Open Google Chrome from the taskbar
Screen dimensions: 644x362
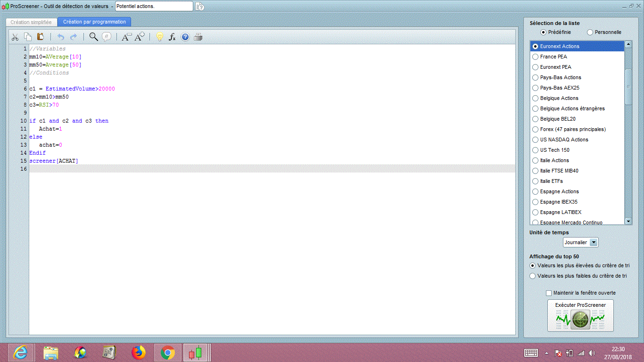pos(168,353)
